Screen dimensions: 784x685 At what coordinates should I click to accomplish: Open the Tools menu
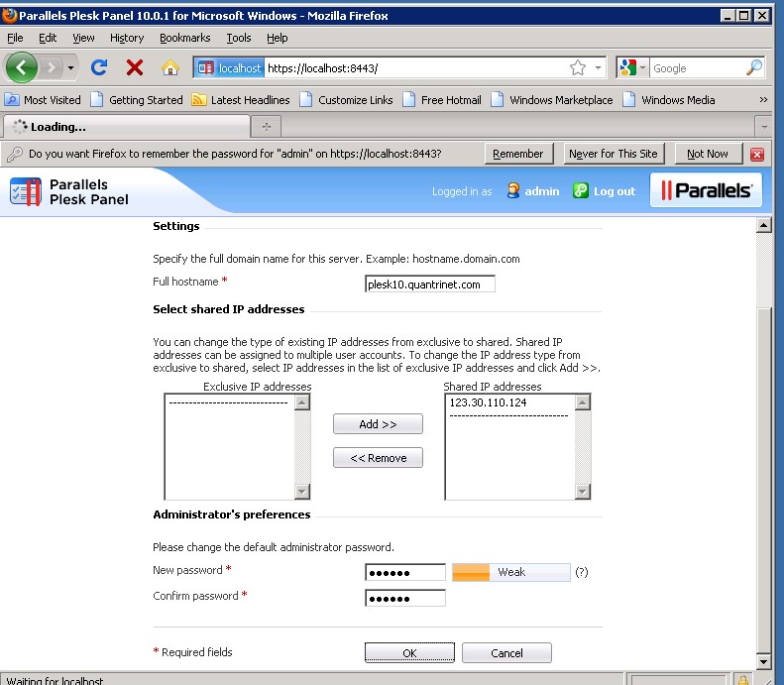click(x=239, y=38)
